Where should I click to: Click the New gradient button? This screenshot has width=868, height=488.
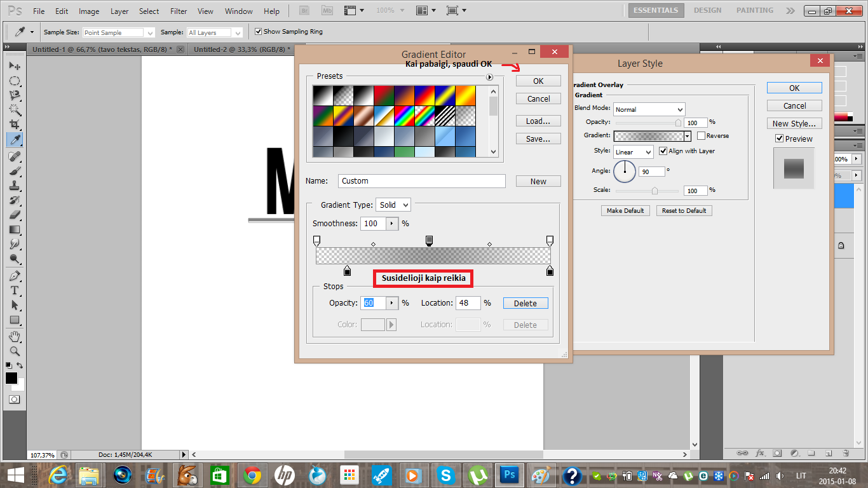tap(538, 181)
